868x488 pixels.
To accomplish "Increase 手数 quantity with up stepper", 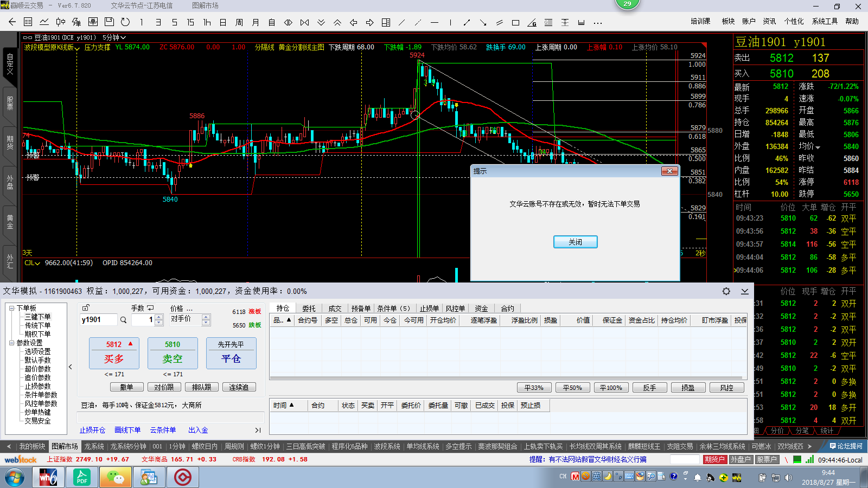I will coord(159,317).
